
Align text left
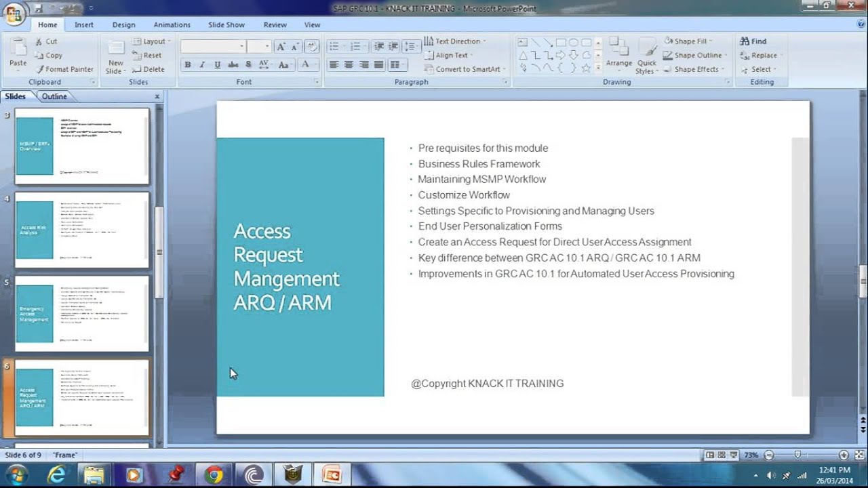pos(334,65)
